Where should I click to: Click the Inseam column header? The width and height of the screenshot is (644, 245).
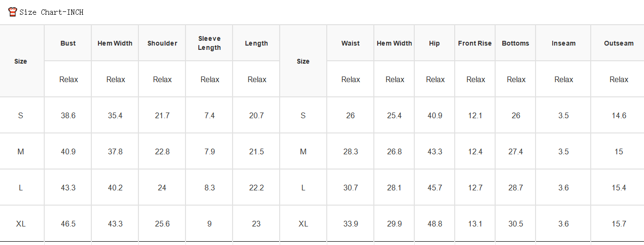[564, 43]
